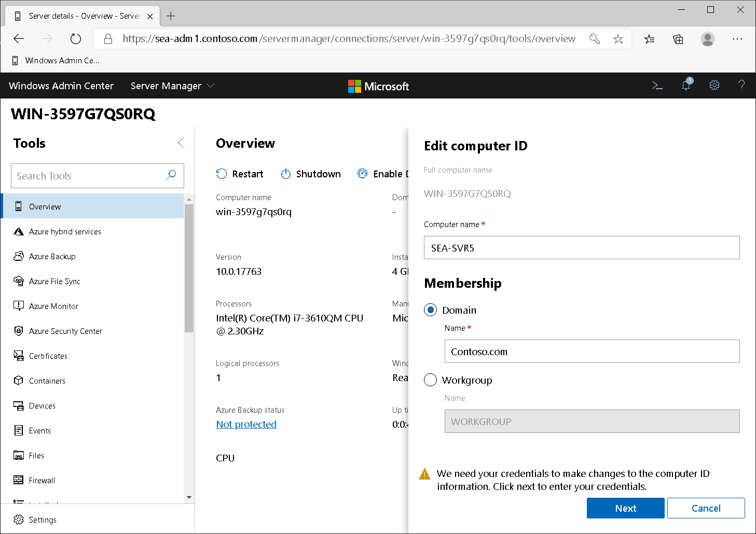This screenshot has width=756, height=534.
Task: Click the Files folder icon
Action: click(x=19, y=456)
